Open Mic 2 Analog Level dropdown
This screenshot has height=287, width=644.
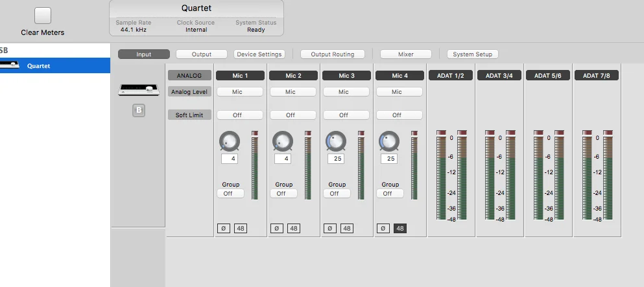(293, 92)
